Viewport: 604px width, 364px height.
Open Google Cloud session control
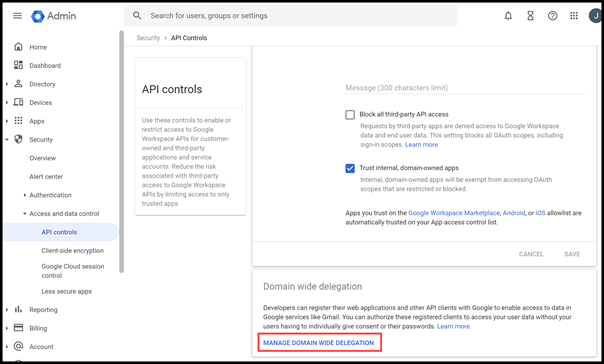tap(72, 271)
